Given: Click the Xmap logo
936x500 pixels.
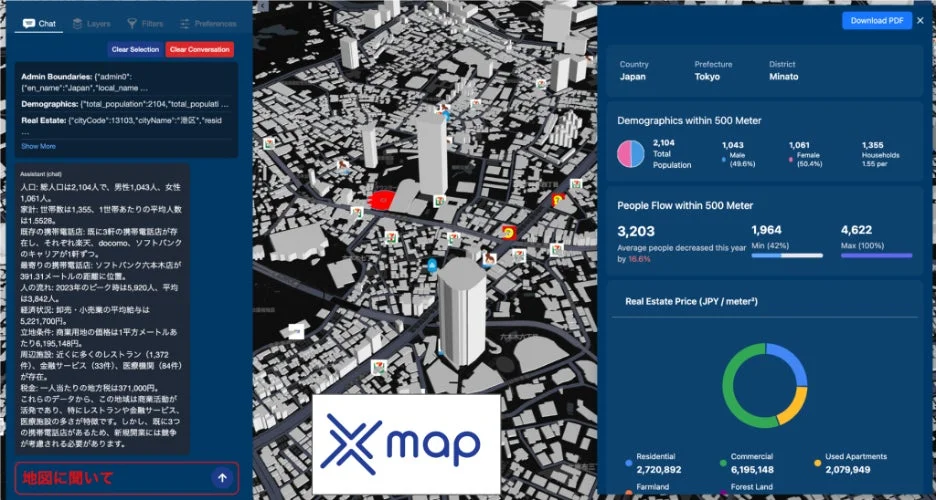Looking at the screenshot, I should pos(406,444).
